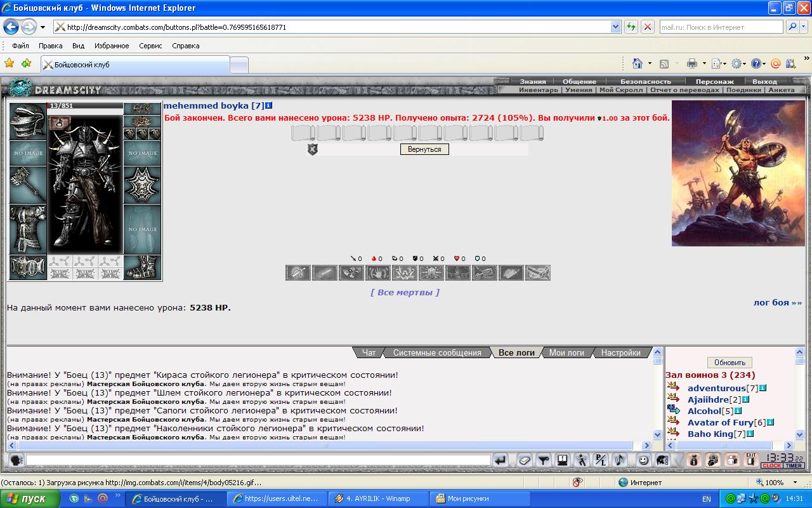Click the Вернуться button
812x508 pixels.
pos(424,149)
